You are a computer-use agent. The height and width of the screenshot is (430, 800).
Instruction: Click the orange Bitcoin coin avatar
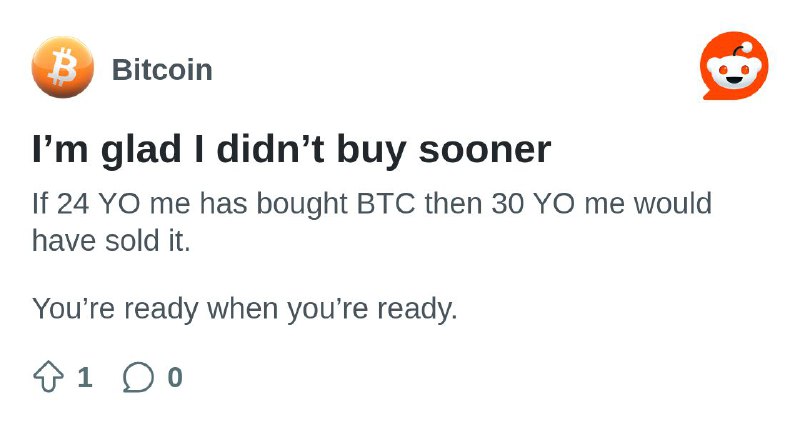pyautogui.click(x=62, y=67)
